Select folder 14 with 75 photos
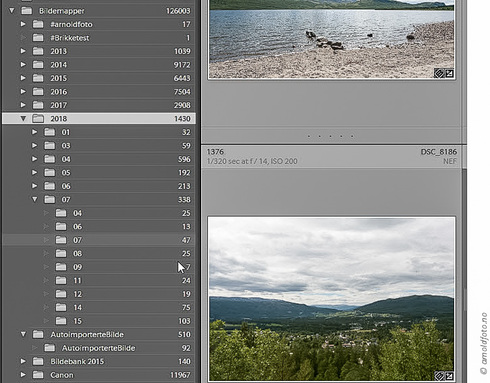The width and height of the screenshot is (490, 383). (99, 307)
